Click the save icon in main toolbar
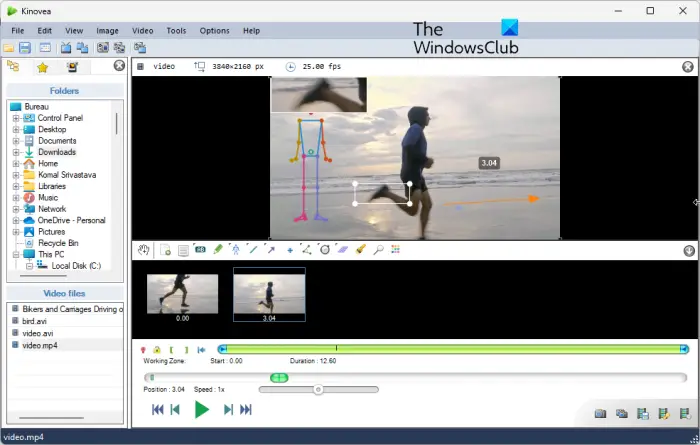 [24, 47]
